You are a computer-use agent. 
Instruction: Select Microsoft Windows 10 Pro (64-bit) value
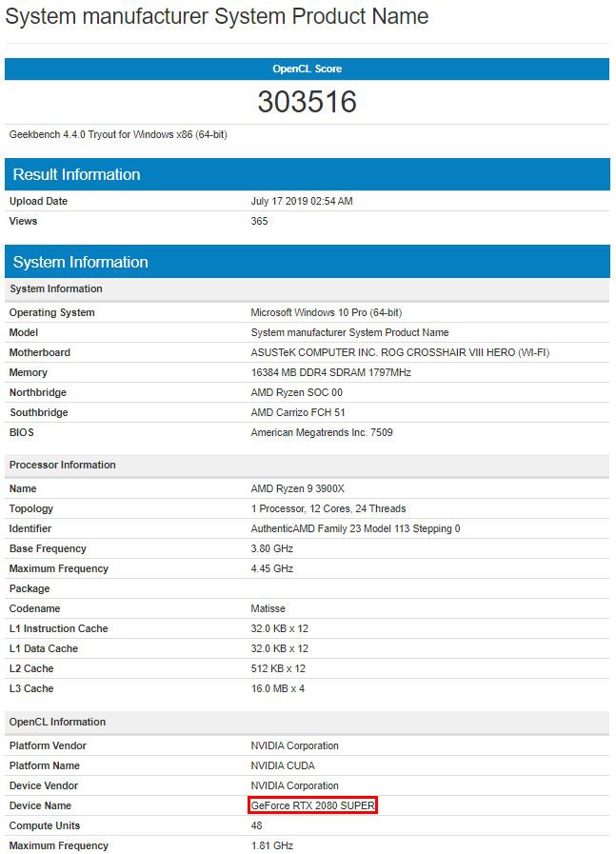click(327, 312)
